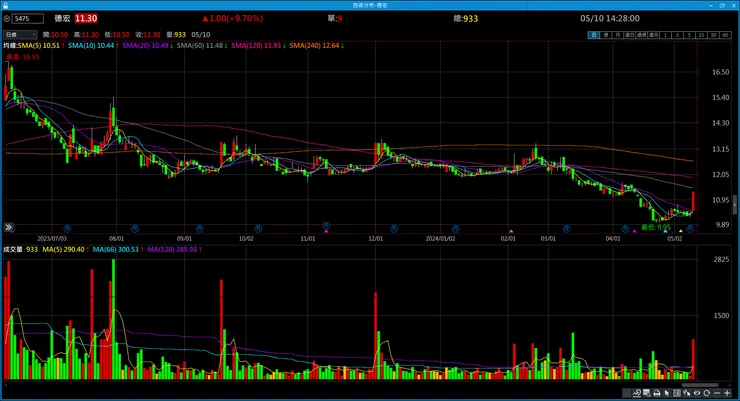Select the 還週 adjusted weekly period
This screenshot has height=401, width=740.
(x=642, y=35)
